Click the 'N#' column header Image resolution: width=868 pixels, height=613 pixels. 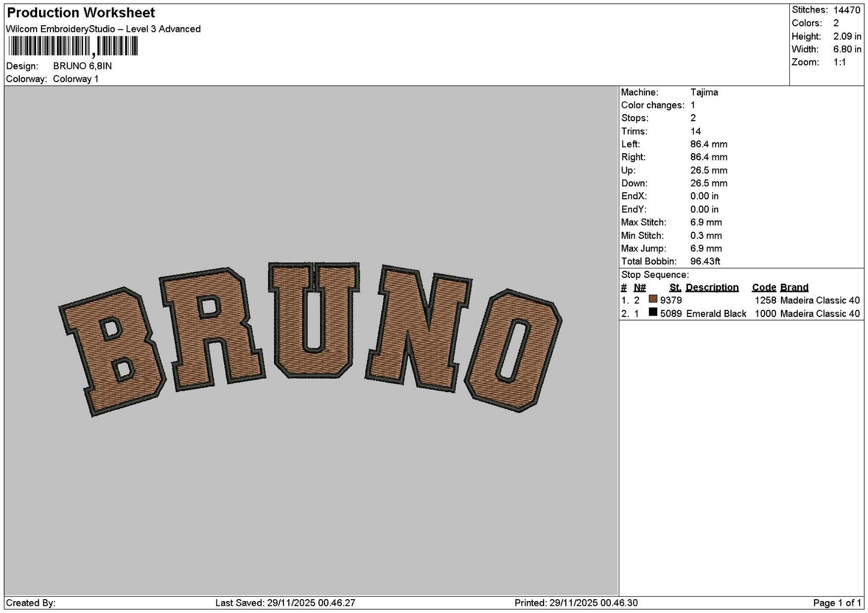(x=640, y=288)
